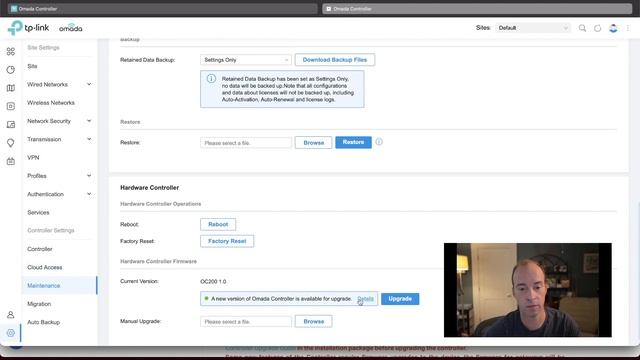Open the Statistics pie chart icon
This screenshot has height=360, width=640.
coord(11,70)
